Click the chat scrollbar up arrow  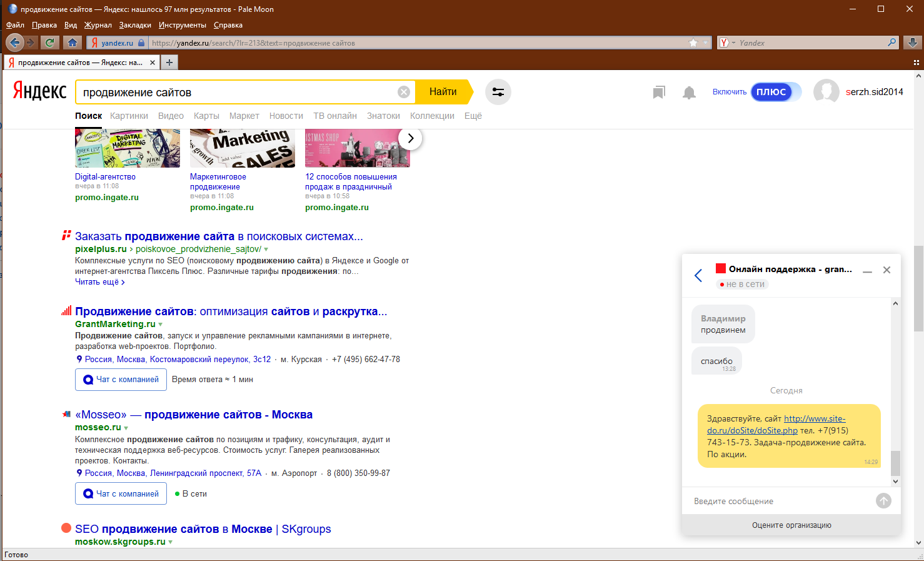895,303
